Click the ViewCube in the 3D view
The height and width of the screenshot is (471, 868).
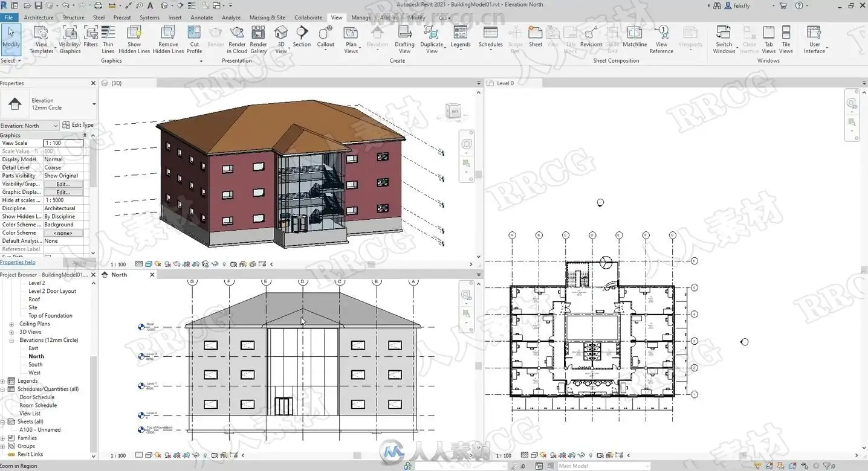(453, 112)
